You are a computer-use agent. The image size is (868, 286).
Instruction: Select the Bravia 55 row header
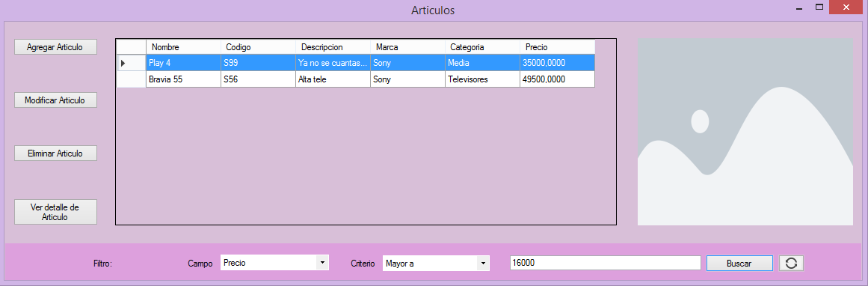click(131, 79)
